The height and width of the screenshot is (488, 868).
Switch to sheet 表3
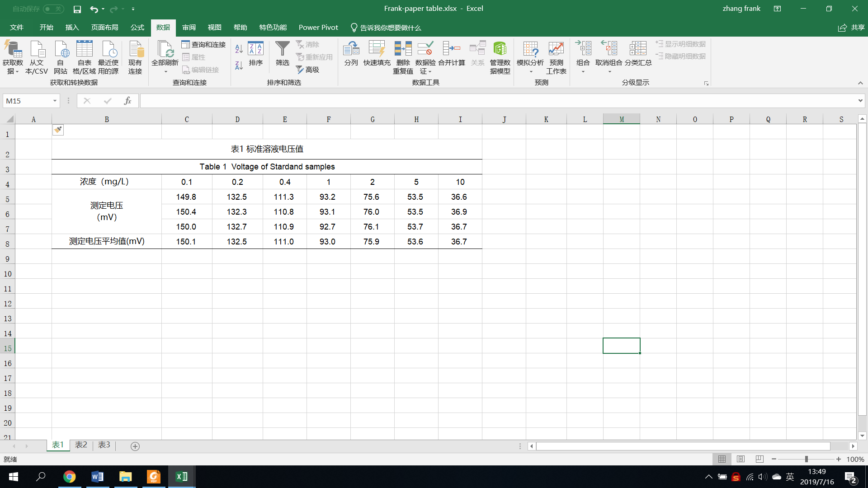point(104,445)
